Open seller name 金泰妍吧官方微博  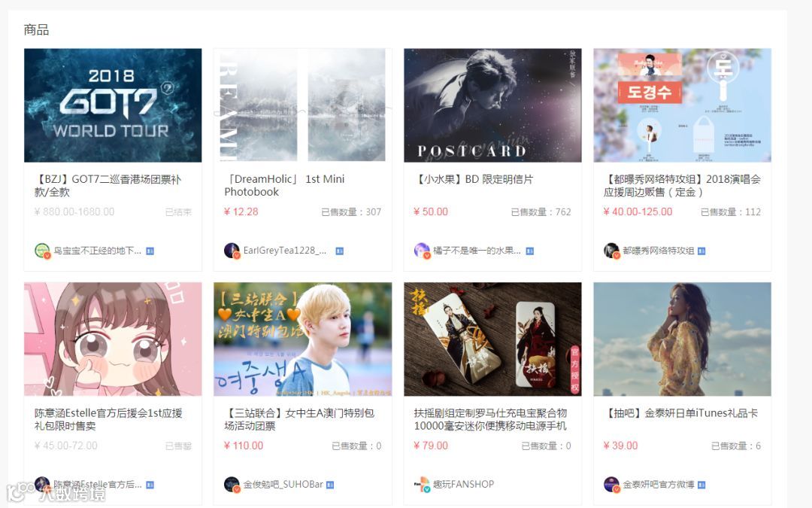pyautogui.click(x=658, y=485)
